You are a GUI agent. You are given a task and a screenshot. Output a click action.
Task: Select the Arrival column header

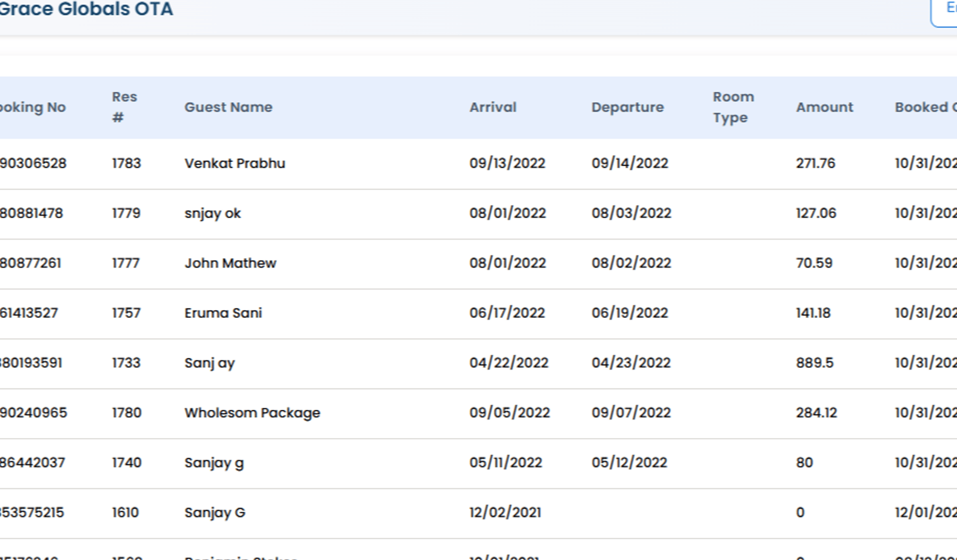493,108
